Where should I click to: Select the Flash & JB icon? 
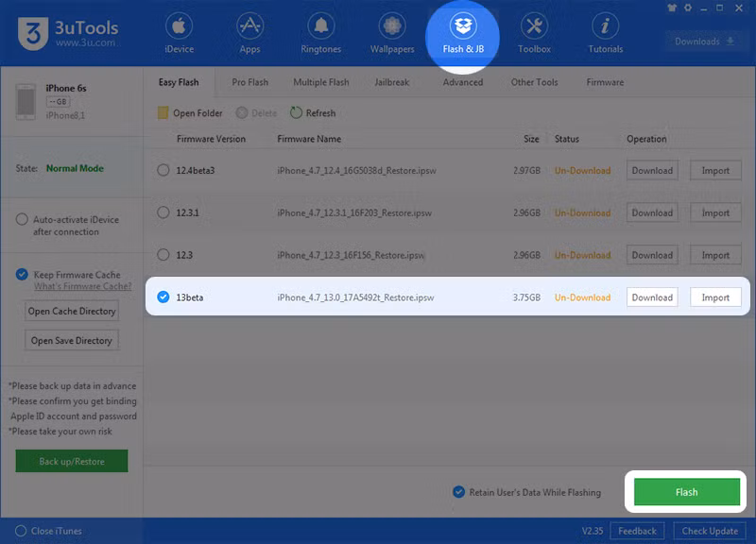[463, 26]
